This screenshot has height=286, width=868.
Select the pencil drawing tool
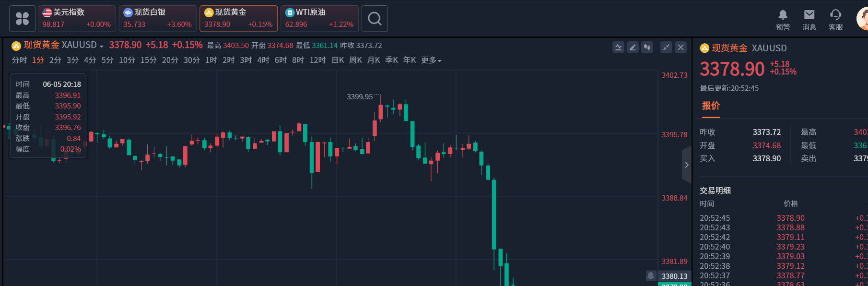pos(633,47)
